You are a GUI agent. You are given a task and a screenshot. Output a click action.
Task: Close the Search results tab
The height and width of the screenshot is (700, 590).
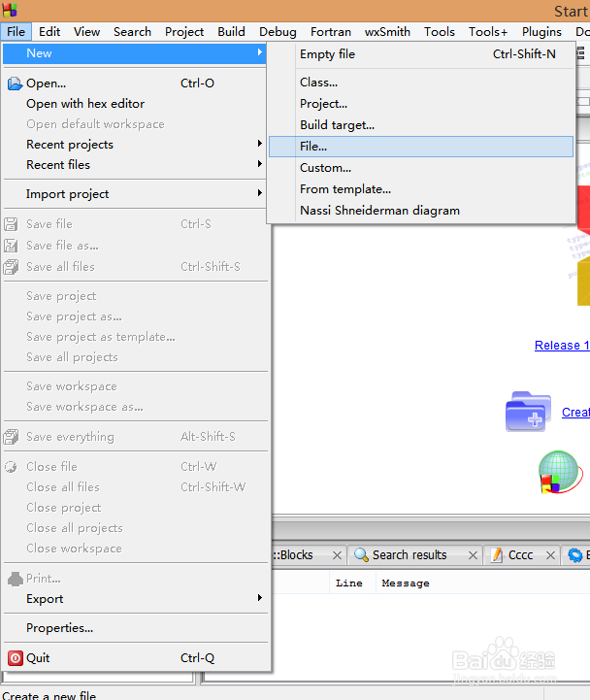coord(474,555)
